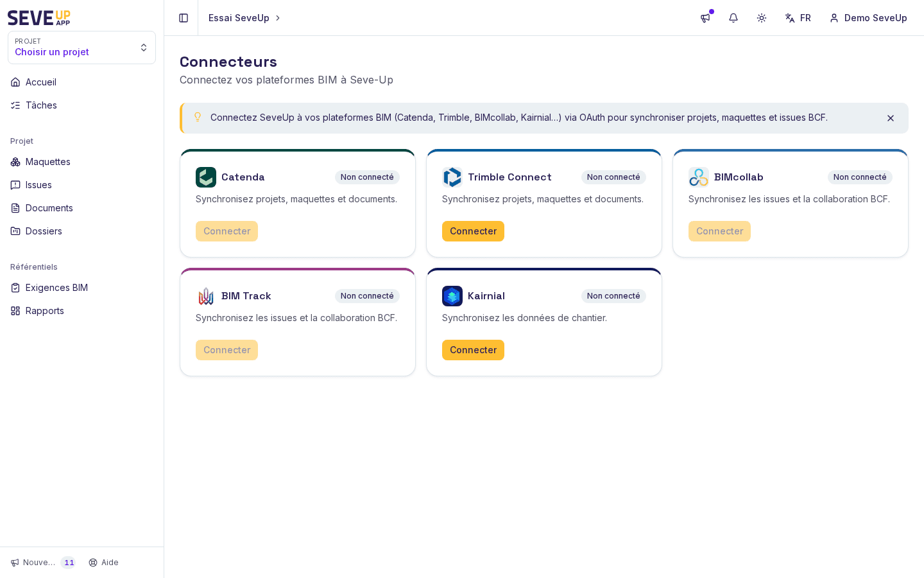The width and height of the screenshot is (924, 578).
Task: Click the lightbulb tip icon
Action: click(198, 117)
